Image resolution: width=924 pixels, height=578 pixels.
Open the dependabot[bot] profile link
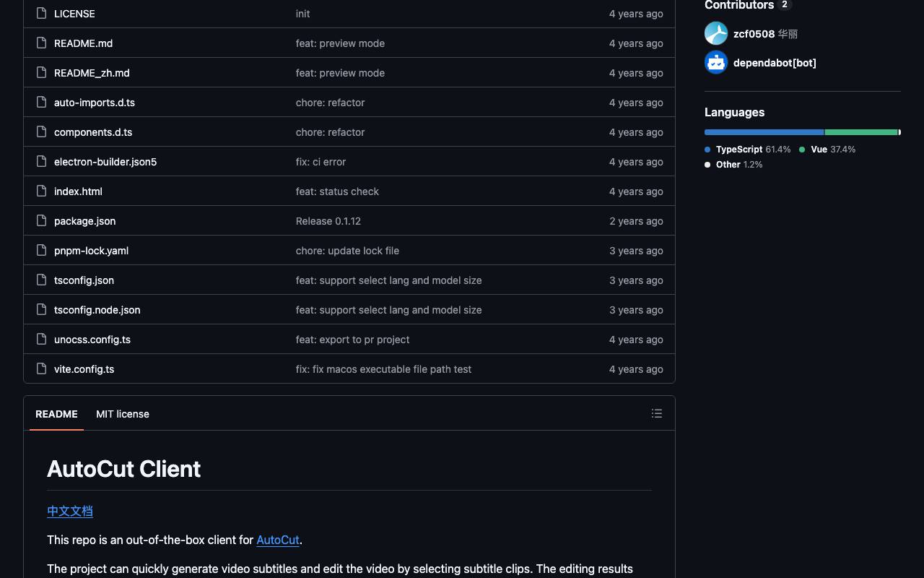(x=775, y=63)
